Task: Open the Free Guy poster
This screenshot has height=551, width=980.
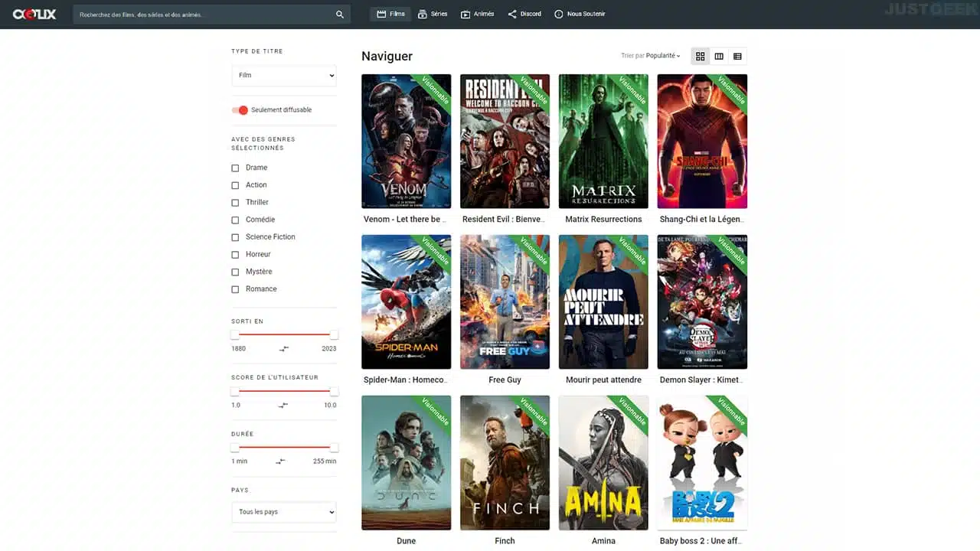Action: 505,302
